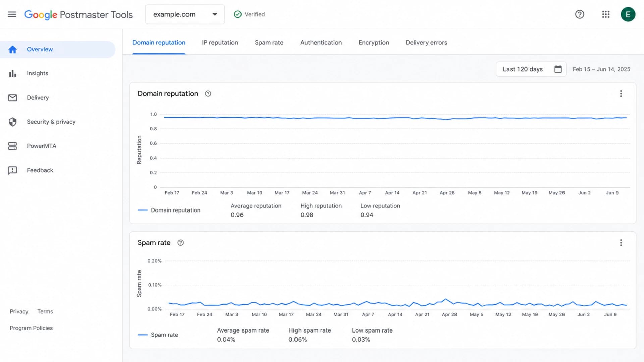Click the Google Postmaster Tools logo
The image size is (644, 362).
78,15
